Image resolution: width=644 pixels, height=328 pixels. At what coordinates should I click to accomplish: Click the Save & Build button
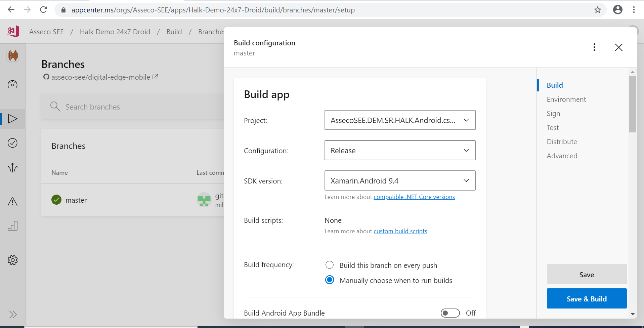coord(587,298)
